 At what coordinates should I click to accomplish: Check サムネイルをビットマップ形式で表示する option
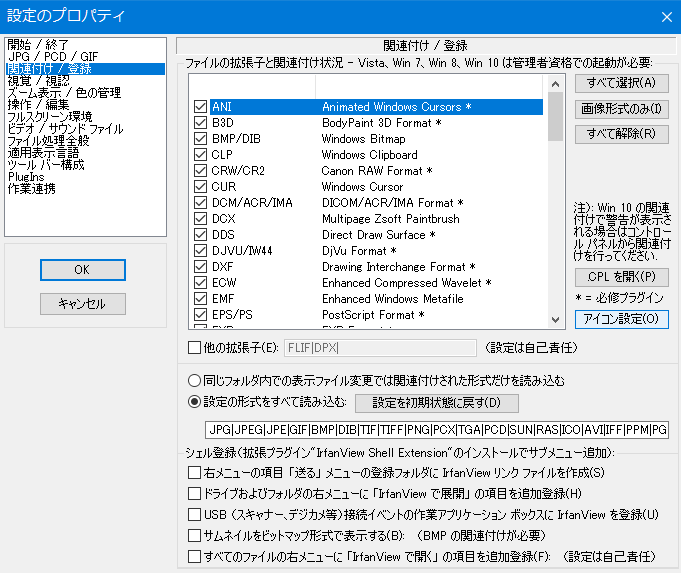(x=194, y=535)
